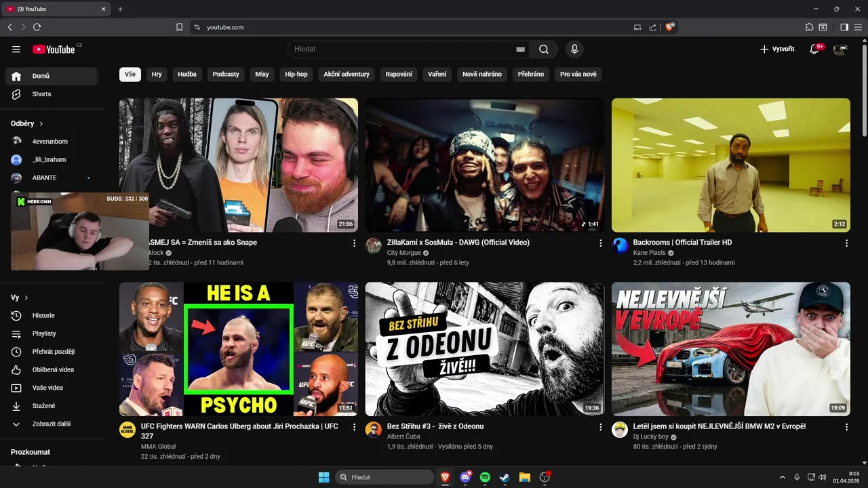The height and width of the screenshot is (488, 868).
Task: Open the YouTube hamburger guide menu
Action: (16, 49)
